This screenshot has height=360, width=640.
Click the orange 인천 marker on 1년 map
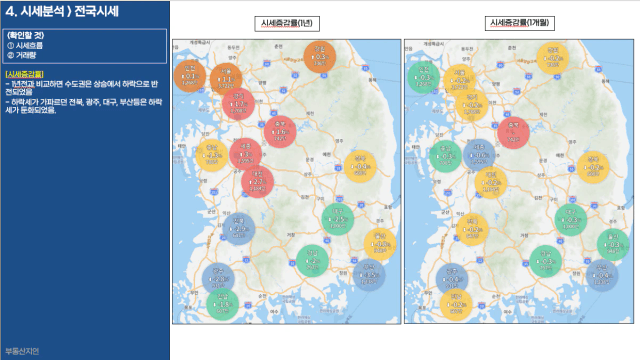(190, 76)
